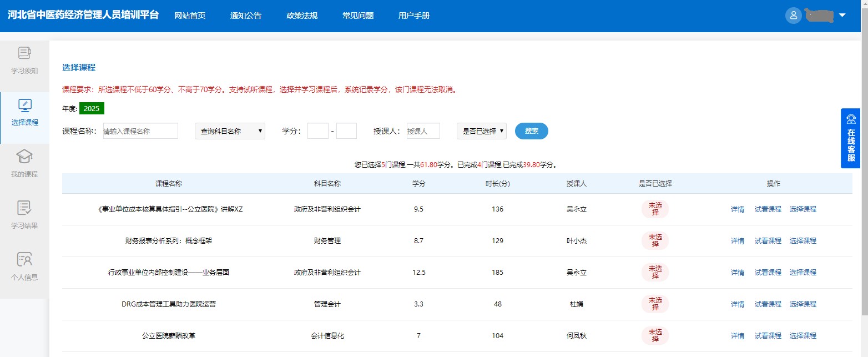Open the 通知公告 page
868x357 pixels.
(246, 15)
